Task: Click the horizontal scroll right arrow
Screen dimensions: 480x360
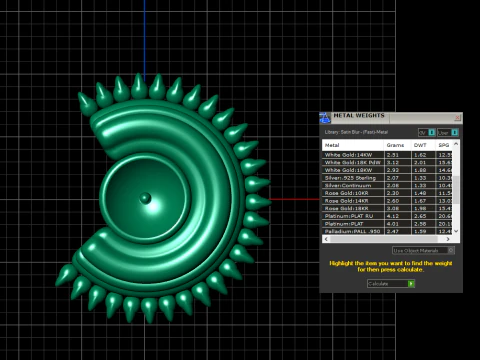Action: [x=448, y=239]
